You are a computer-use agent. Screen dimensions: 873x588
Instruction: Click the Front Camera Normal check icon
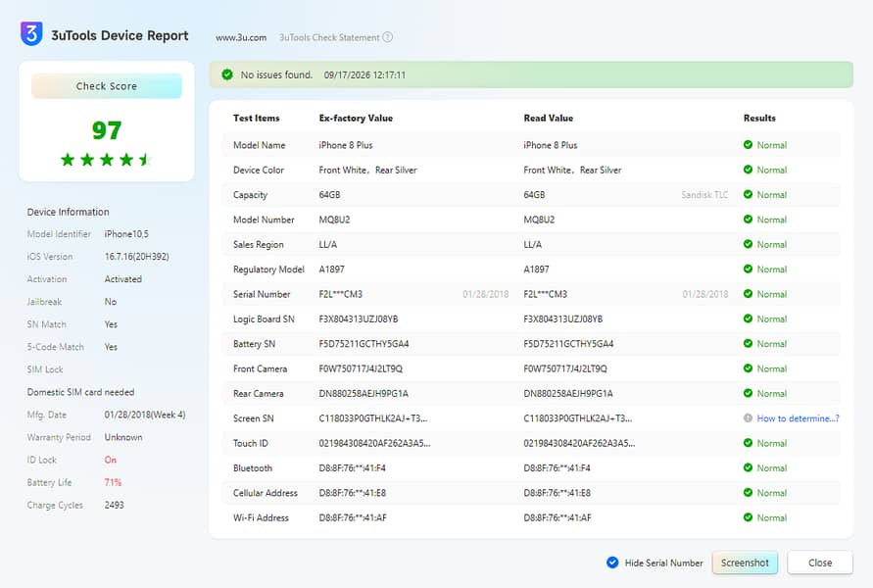click(x=748, y=368)
